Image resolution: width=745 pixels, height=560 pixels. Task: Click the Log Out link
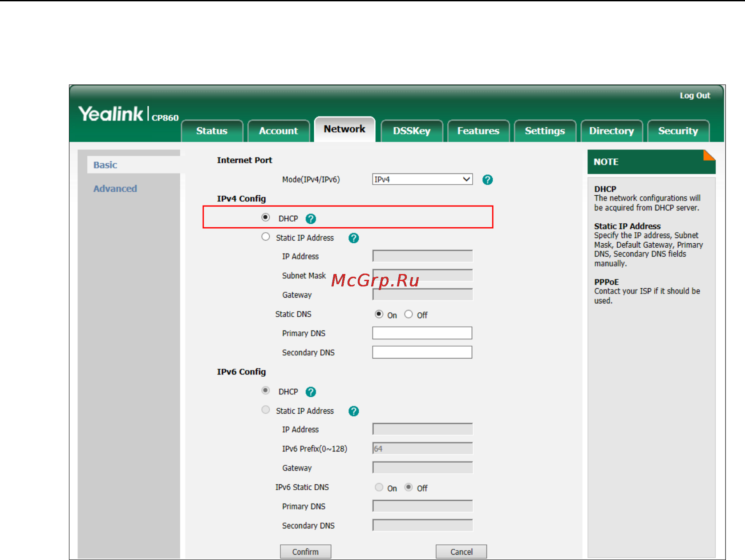pos(695,96)
